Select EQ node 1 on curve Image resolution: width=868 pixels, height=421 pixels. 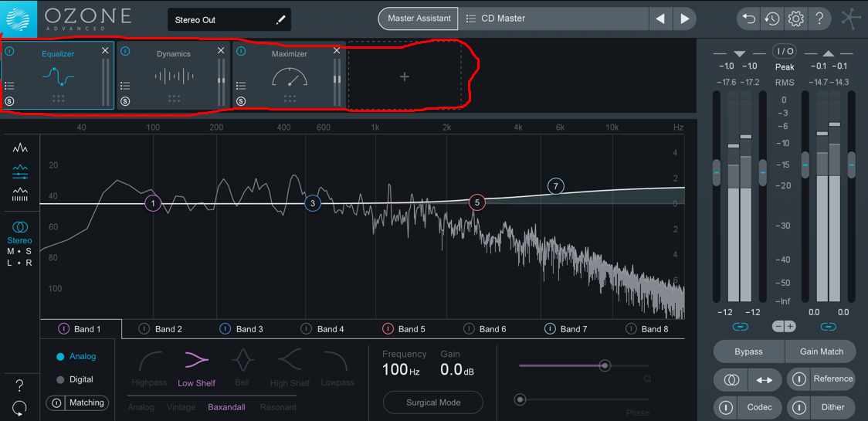[153, 203]
